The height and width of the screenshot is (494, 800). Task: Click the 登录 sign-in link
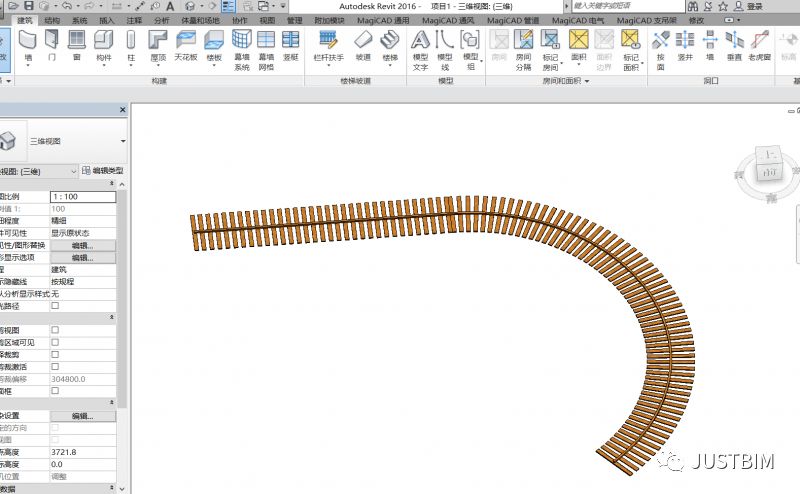(x=755, y=7)
